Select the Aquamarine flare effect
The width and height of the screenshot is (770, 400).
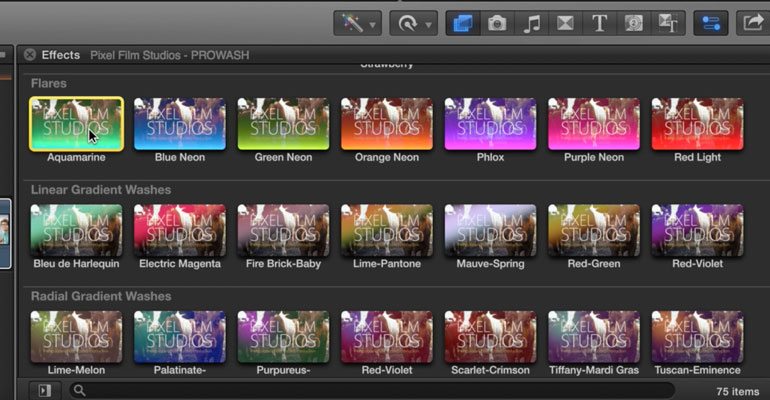coord(76,124)
